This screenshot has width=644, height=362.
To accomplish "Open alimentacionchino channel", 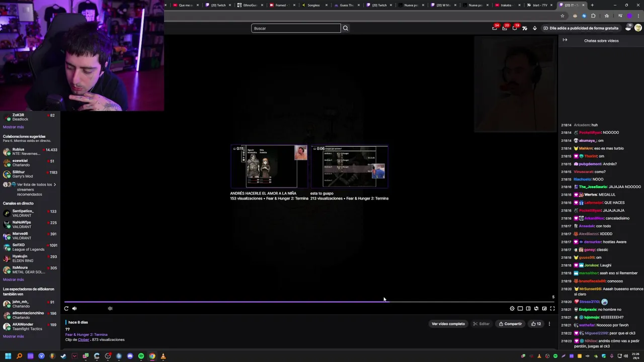I will click(30, 315).
